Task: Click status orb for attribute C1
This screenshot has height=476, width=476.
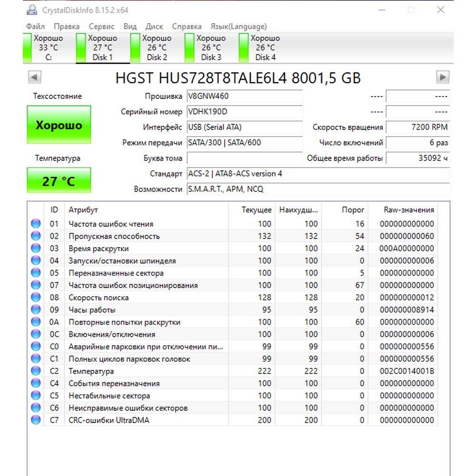Action: (x=36, y=358)
